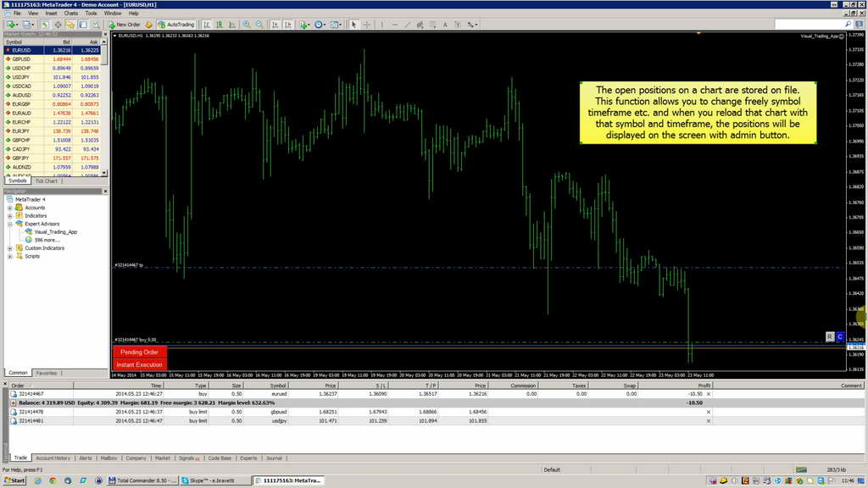
Task: Select bar chart display icon
Action: coord(207,25)
